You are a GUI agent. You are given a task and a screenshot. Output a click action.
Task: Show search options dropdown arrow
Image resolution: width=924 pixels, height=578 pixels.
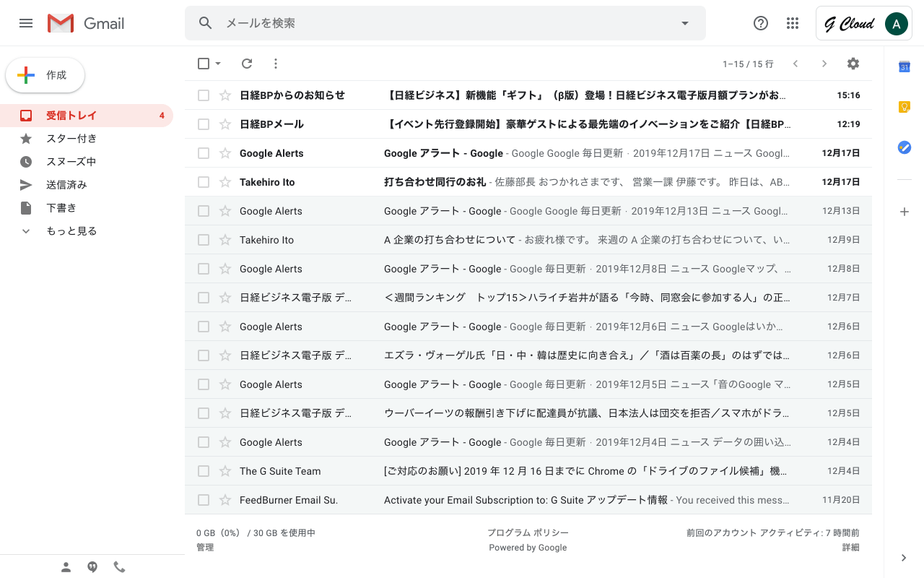(x=685, y=23)
